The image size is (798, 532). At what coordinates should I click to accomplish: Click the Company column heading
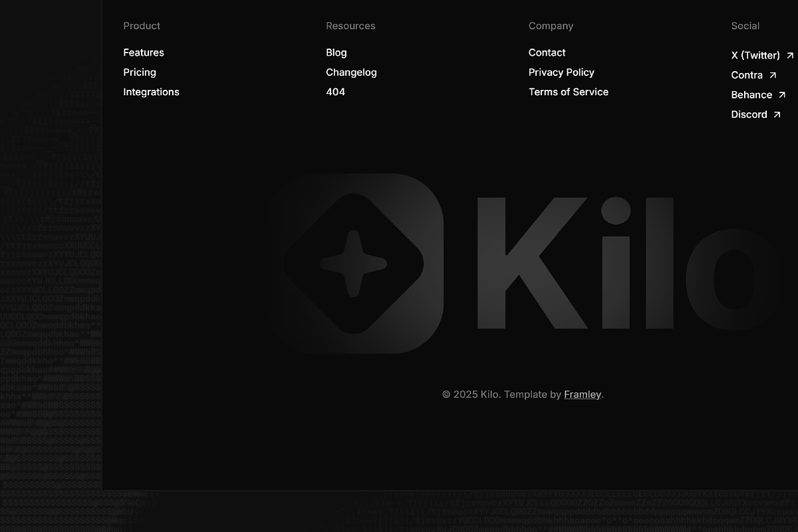pyautogui.click(x=551, y=26)
